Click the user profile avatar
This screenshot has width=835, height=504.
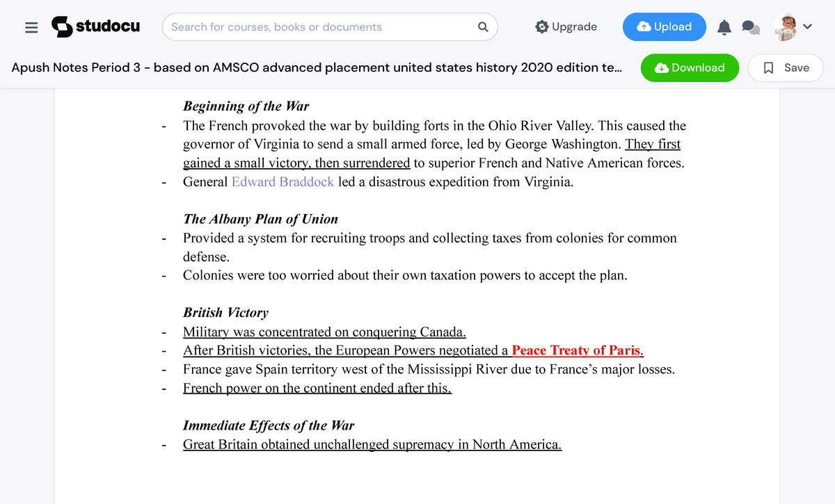(786, 27)
